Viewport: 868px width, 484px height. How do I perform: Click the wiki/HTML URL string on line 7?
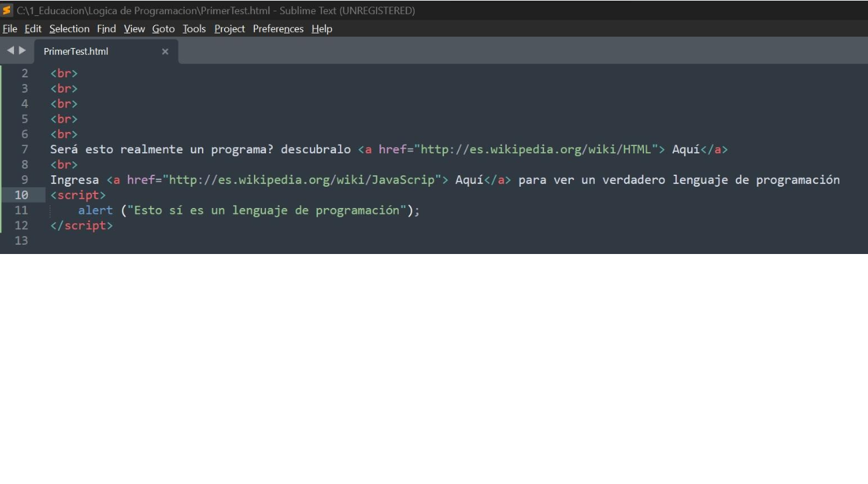point(535,149)
